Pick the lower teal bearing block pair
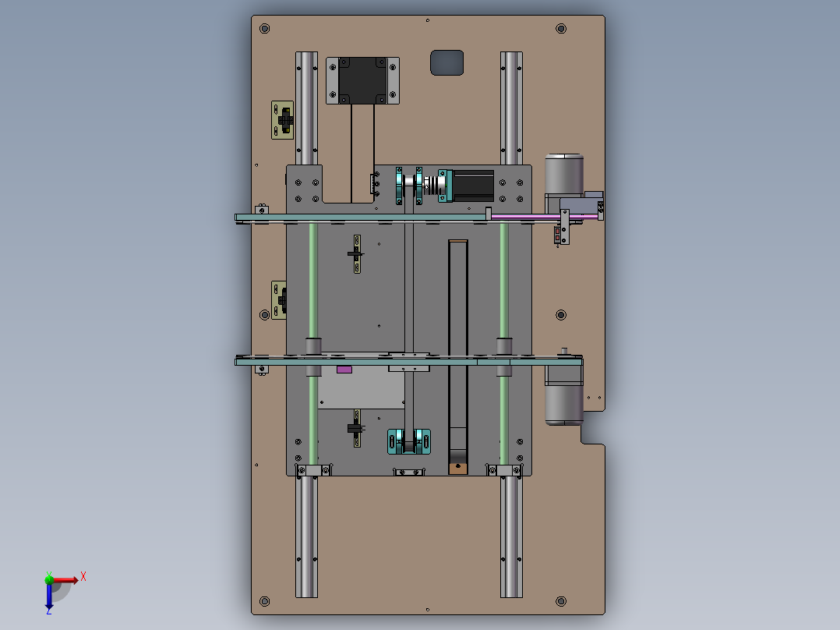This screenshot has width=840, height=630. coord(409,442)
